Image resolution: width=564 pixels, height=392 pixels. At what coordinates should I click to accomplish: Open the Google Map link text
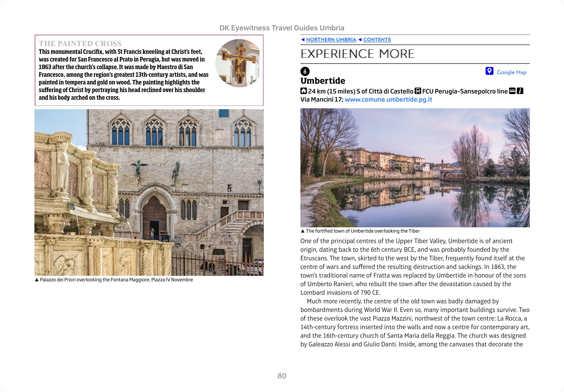click(511, 72)
